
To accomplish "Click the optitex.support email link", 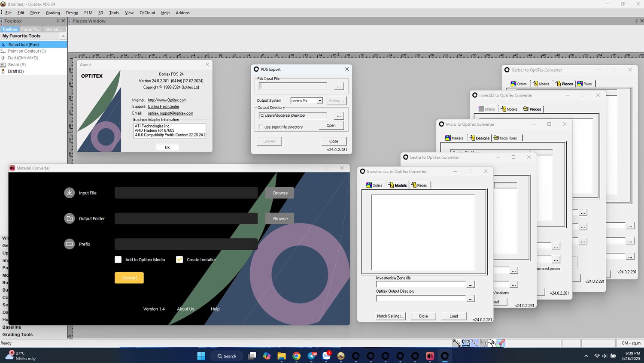I will click(x=170, y=113).
